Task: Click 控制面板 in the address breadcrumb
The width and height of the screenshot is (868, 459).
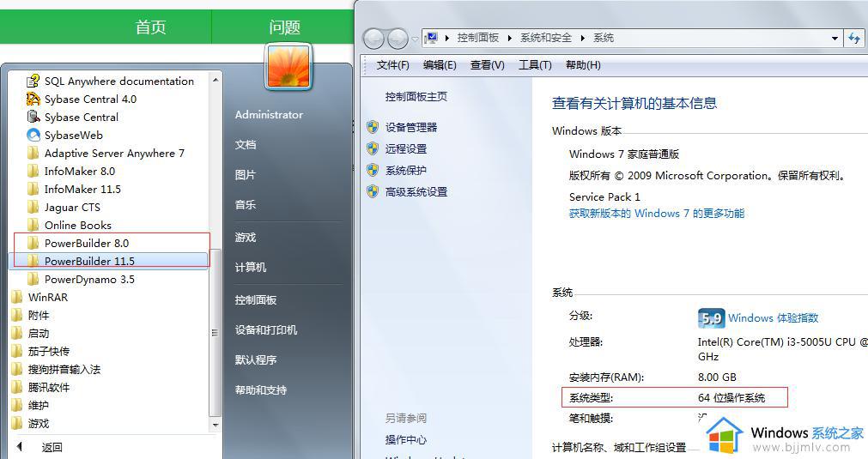Action: 477,38
